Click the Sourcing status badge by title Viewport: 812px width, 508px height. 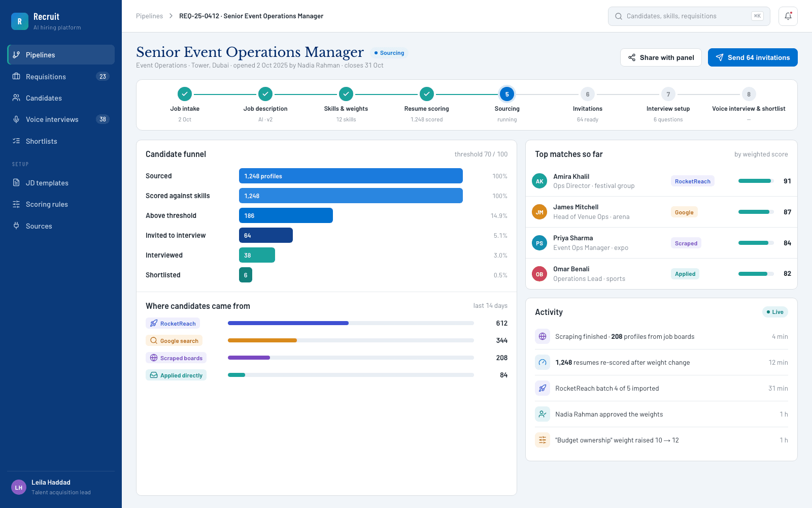click(x=389, y=53)
